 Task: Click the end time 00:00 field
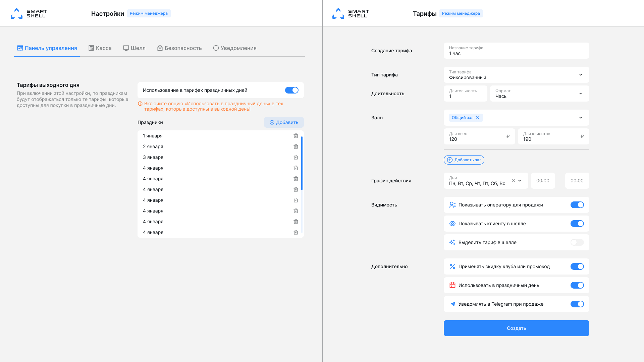pos(577,181)
